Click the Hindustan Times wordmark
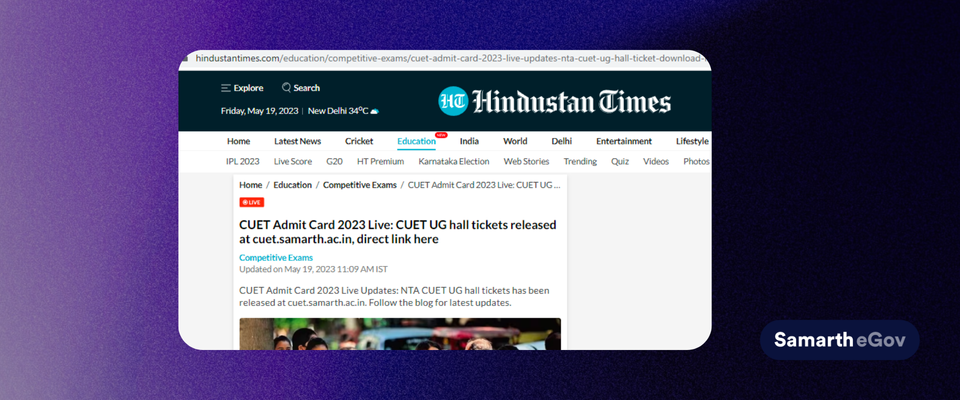 coord(572,102)
